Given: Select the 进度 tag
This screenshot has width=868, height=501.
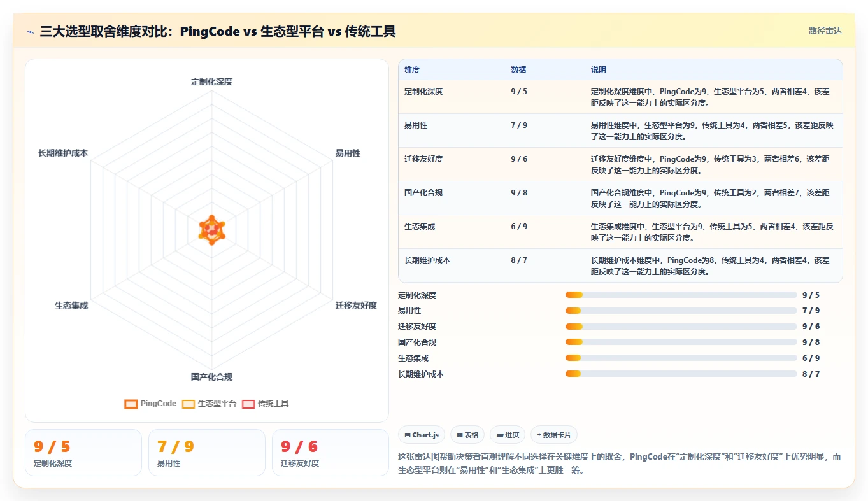Looking at the screenshot, I should click(508, 435).
